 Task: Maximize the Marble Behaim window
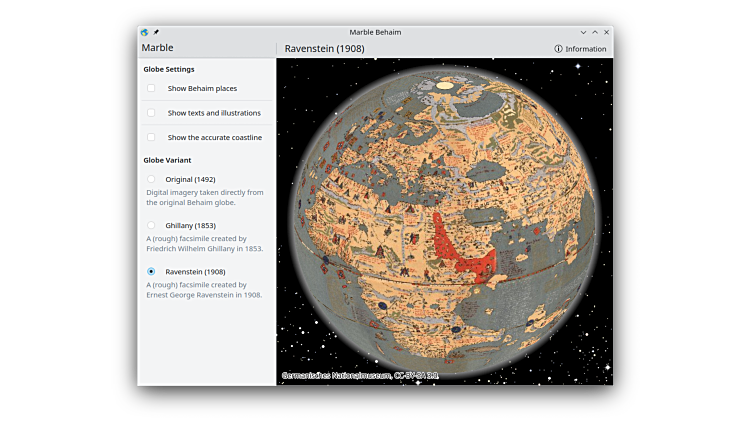595,32
